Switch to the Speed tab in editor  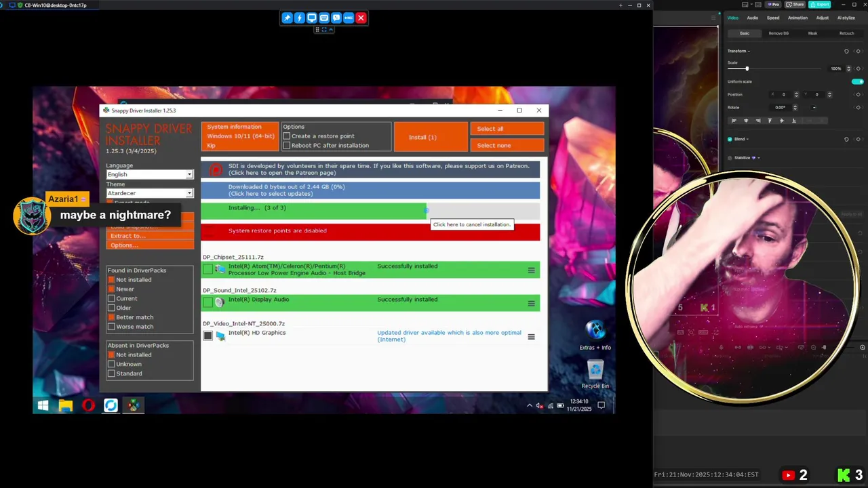(x=773, y=18)
